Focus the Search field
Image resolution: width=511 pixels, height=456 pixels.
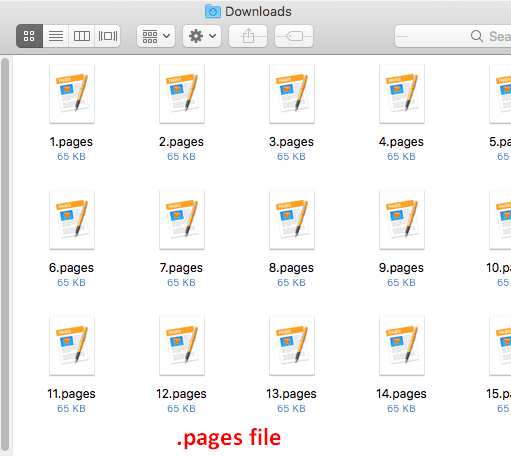pyautogui.click(x=453, y=36)
